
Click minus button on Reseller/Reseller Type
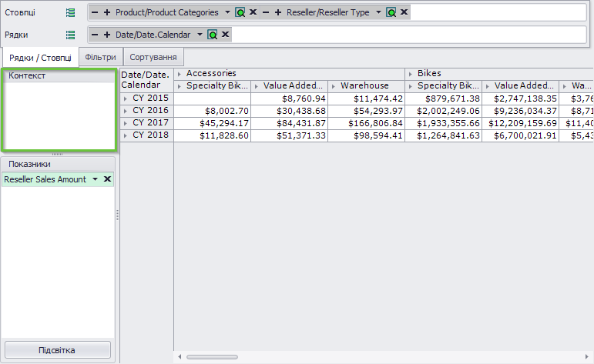click(266, 12)
